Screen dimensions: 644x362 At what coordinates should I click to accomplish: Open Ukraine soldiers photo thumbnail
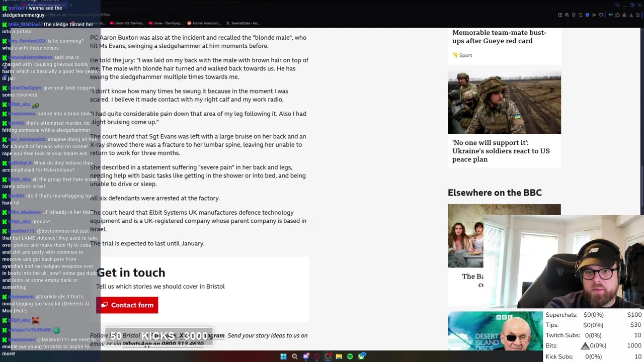(x=504, y=103)
